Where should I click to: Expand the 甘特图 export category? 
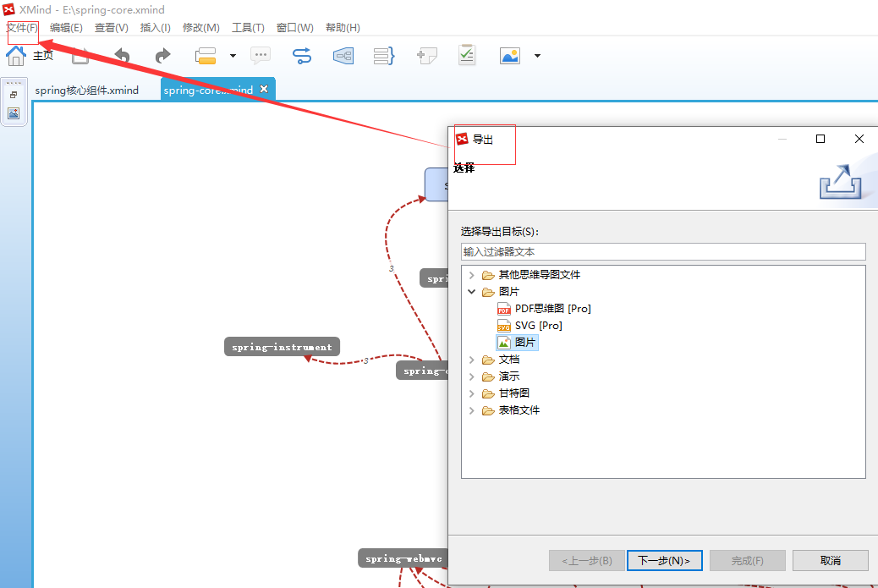pos(472,393)
